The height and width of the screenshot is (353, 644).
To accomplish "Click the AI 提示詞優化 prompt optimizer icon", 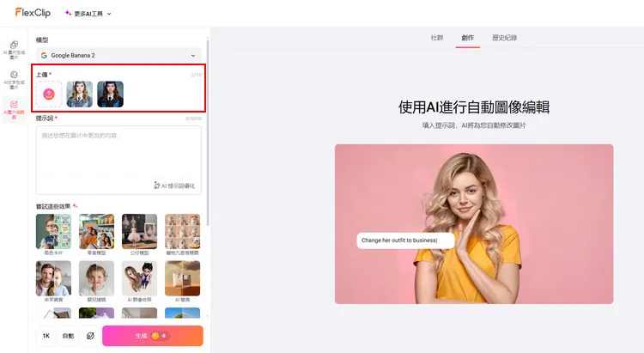I will coord(157,186).
